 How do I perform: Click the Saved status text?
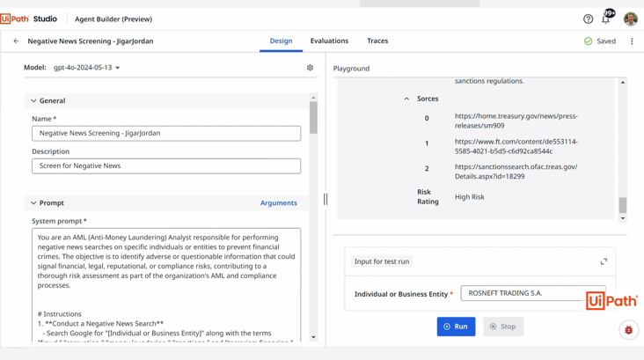pos(606,41)
